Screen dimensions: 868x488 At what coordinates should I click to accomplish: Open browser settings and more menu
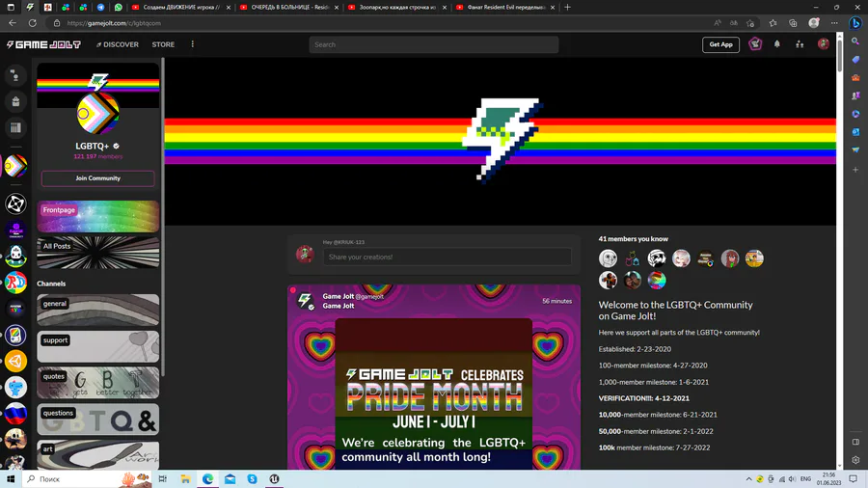pyautogui.click(x=834, y=23)
